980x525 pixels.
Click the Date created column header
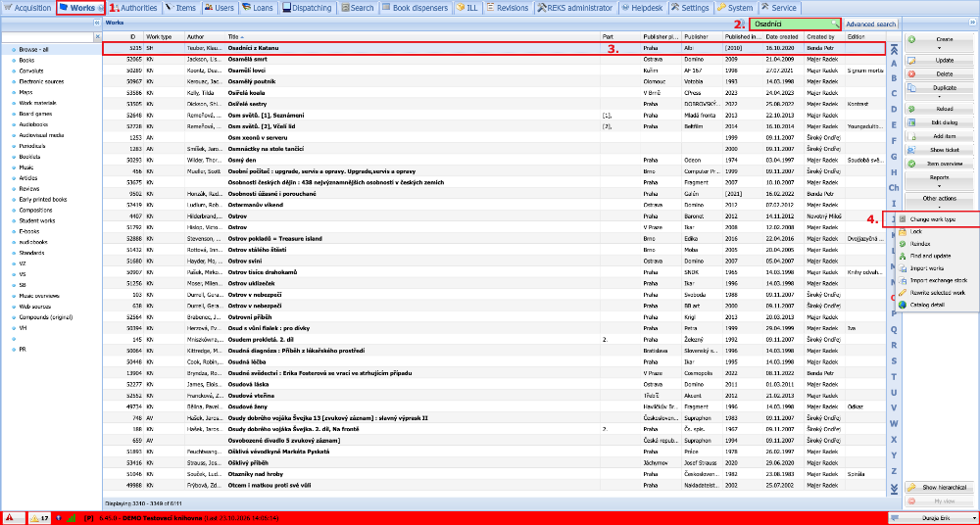point(784,37)
